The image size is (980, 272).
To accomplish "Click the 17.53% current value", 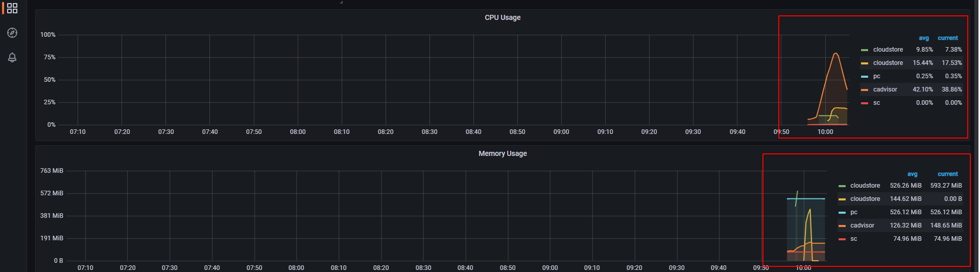I will 951,63.
